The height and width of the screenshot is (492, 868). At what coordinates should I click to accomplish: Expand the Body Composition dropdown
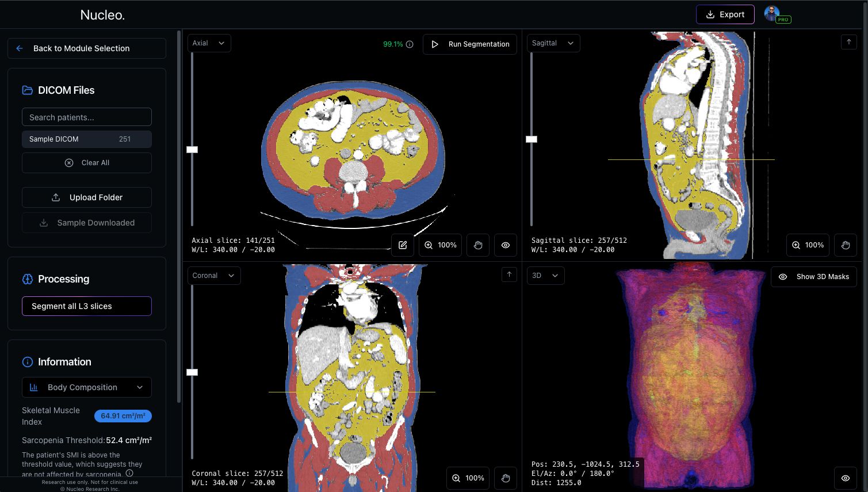[87, 387]
